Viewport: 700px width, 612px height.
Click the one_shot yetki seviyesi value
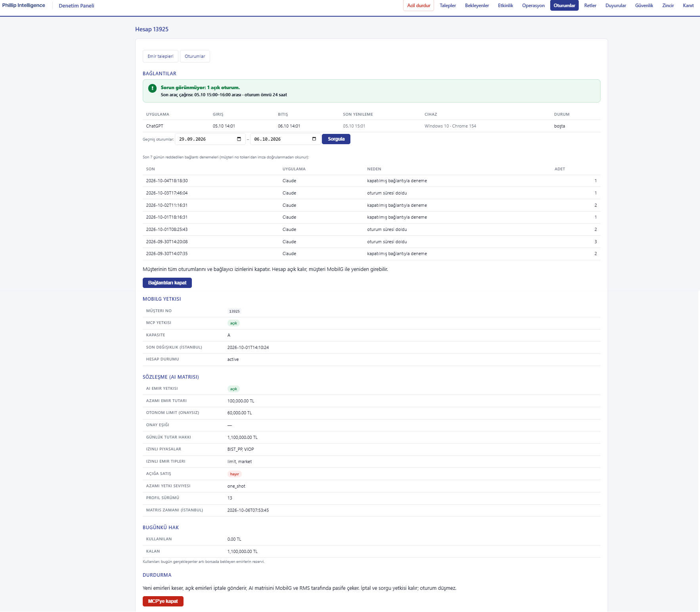pyautogui.click(x=236, y=486)
